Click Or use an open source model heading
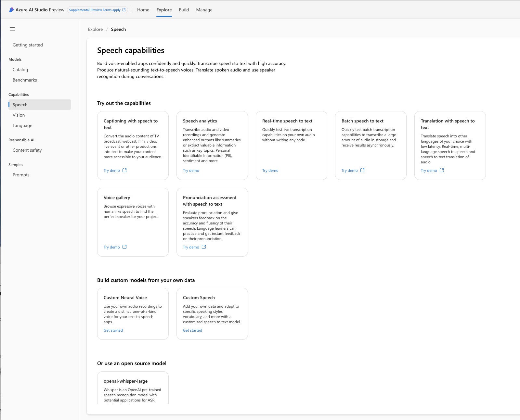Viewport: 520px width, 420px height. coord(132,363)
